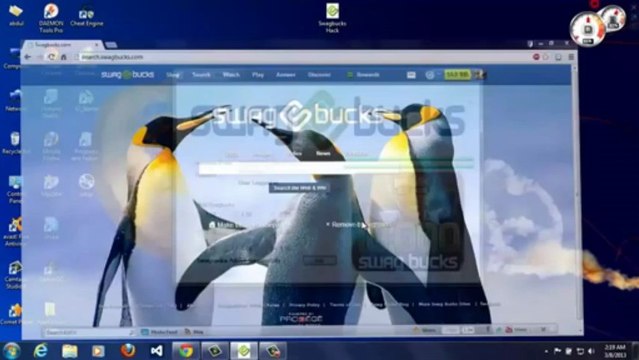Screen dimensions: 639x360
Task: Show hidden system tray icons
Action: pos(546,351)
